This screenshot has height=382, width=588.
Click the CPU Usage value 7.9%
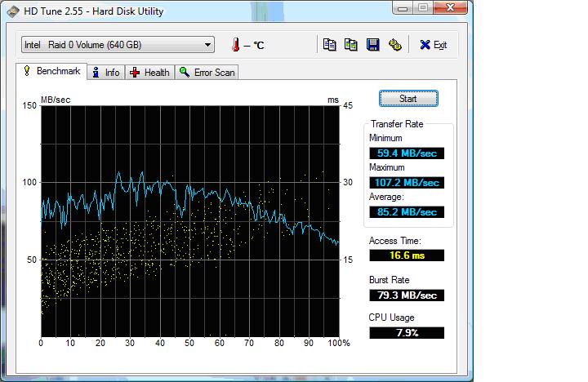tap(407, 332)
